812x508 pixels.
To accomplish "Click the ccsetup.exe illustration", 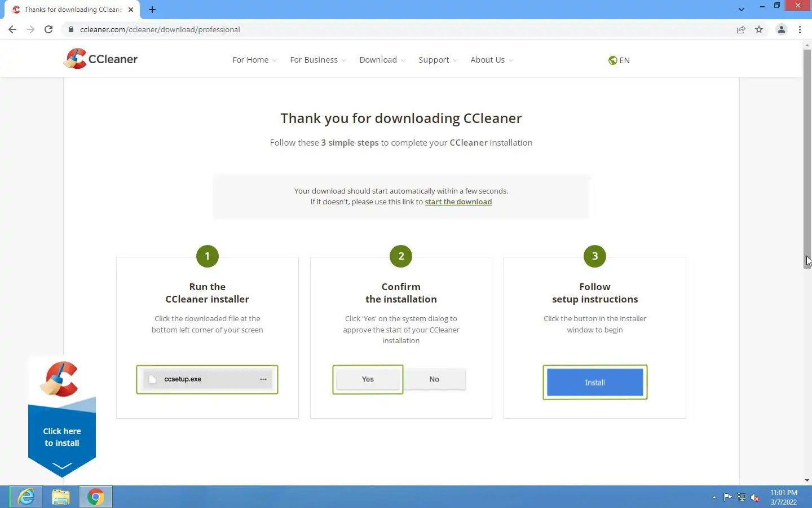I will tap(207, 379).
